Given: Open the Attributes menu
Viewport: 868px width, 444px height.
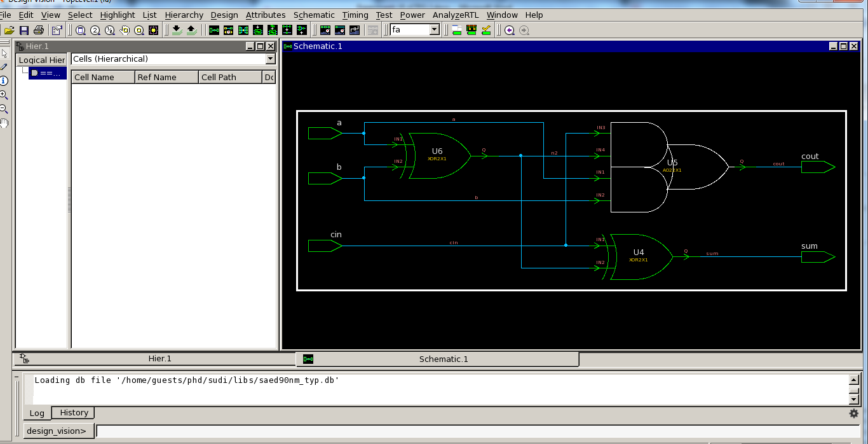Looking at the screenshot, I should pos(266,15).
